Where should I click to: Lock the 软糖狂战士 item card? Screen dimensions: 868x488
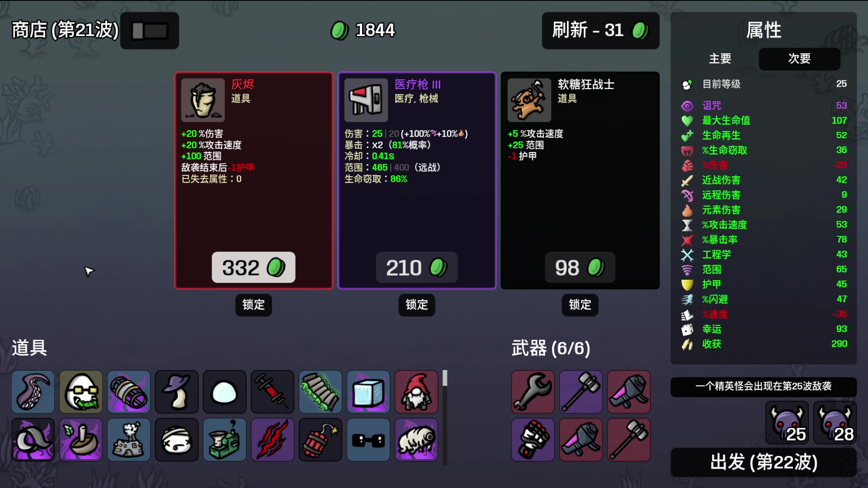[x=580, y=305]
